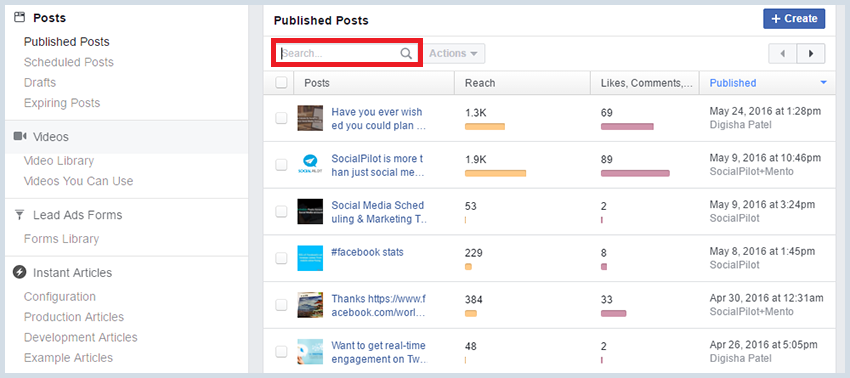Toggle sort arrow on Published column
850x378 pixels.
point(823,82)
